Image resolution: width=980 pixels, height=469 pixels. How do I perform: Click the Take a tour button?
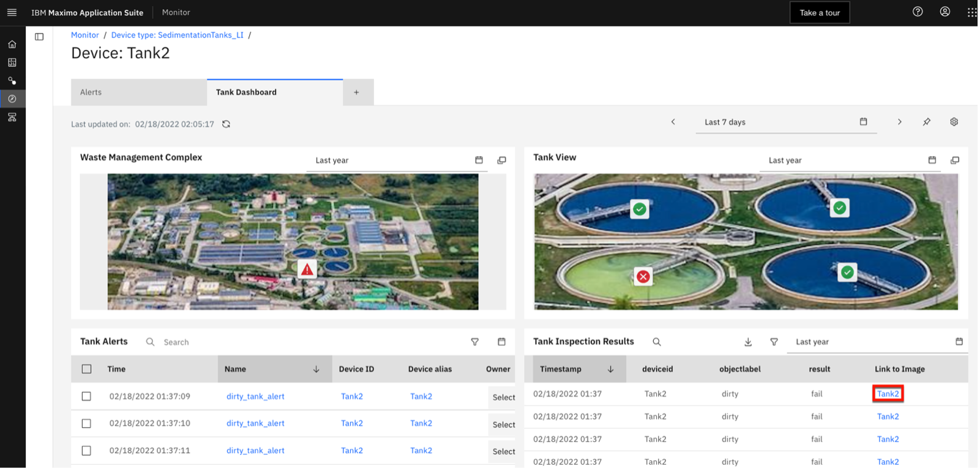pos(820,12)
